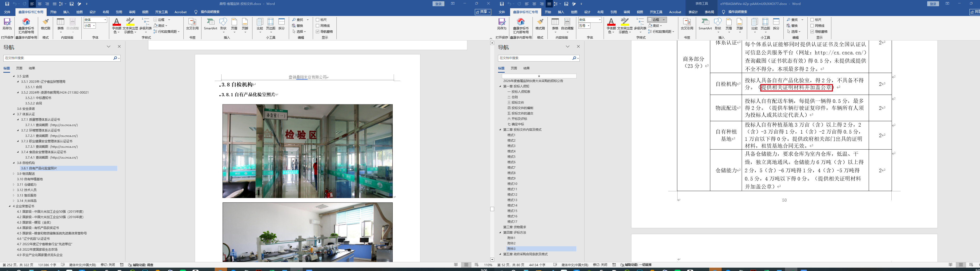Click center alignment icon in left title bar

click(x=40, y=4)
